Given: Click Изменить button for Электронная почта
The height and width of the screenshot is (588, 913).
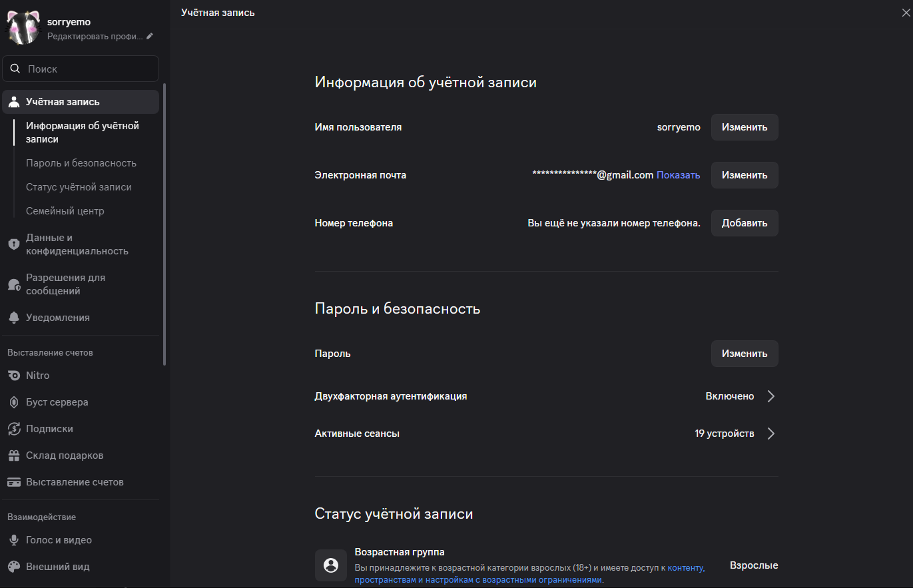Looking at the screenshot, I should (x=745, y=175).
